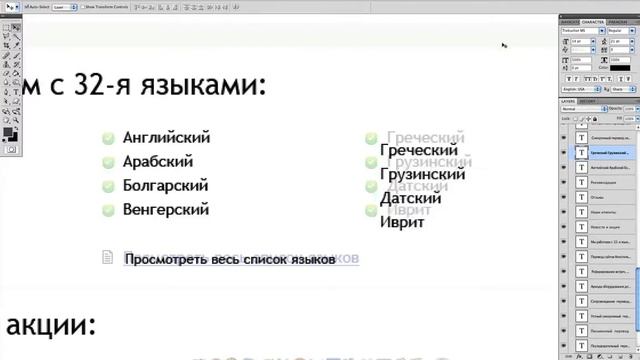The height and width of the screenshot is (360, 640).
Task: Switch to the Layers tab
Action: (x=568, y=101)
